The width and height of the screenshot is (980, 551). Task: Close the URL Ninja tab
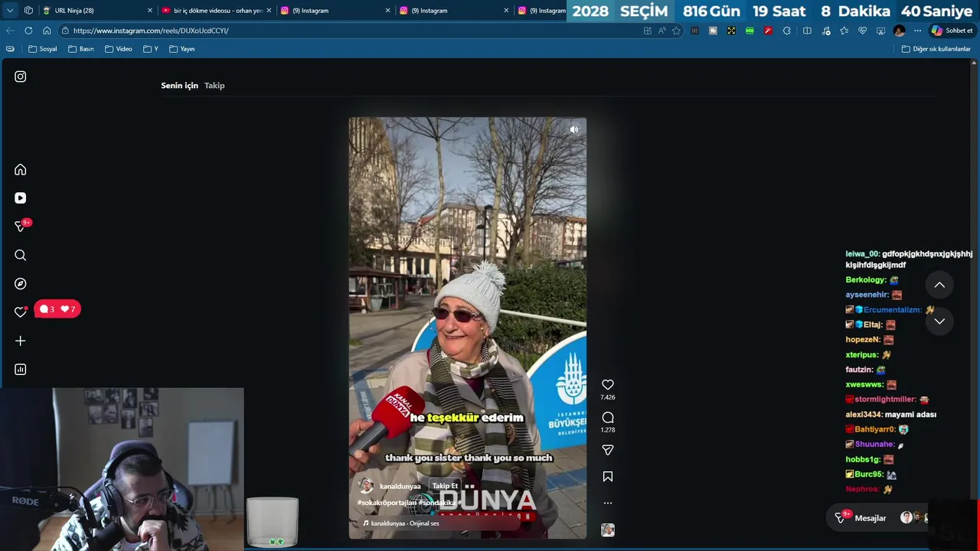pyautogui.click(x=150, y=11)
